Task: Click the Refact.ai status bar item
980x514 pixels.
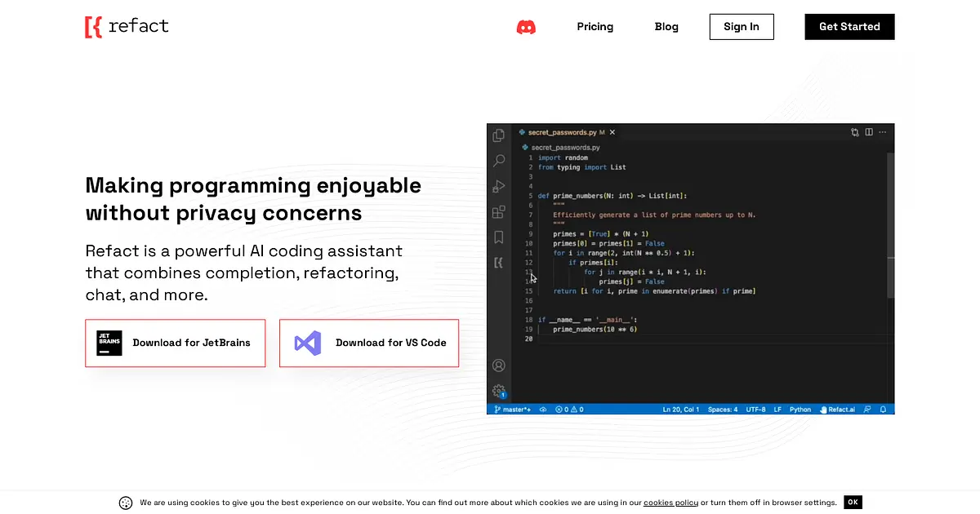Action: click(x=837, y=410)
